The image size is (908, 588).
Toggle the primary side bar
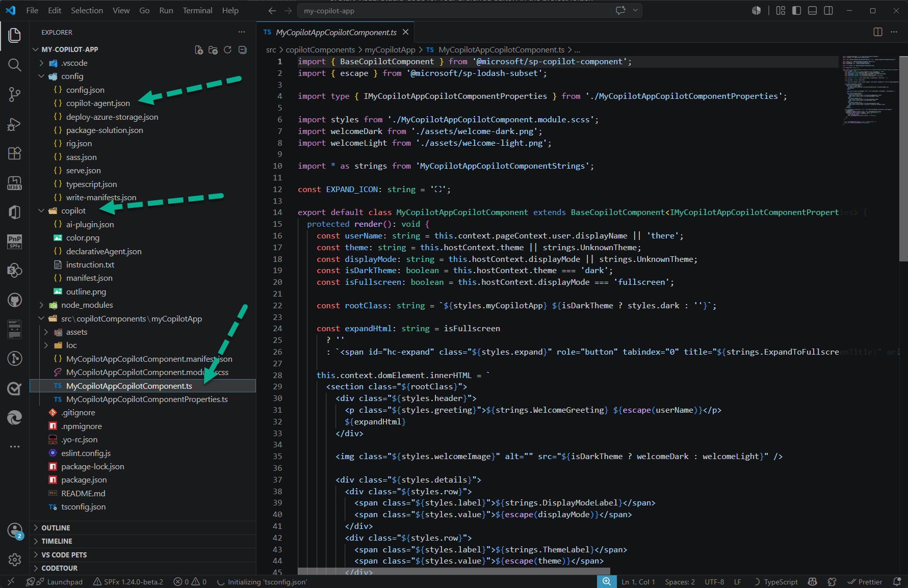click(796, 11)
